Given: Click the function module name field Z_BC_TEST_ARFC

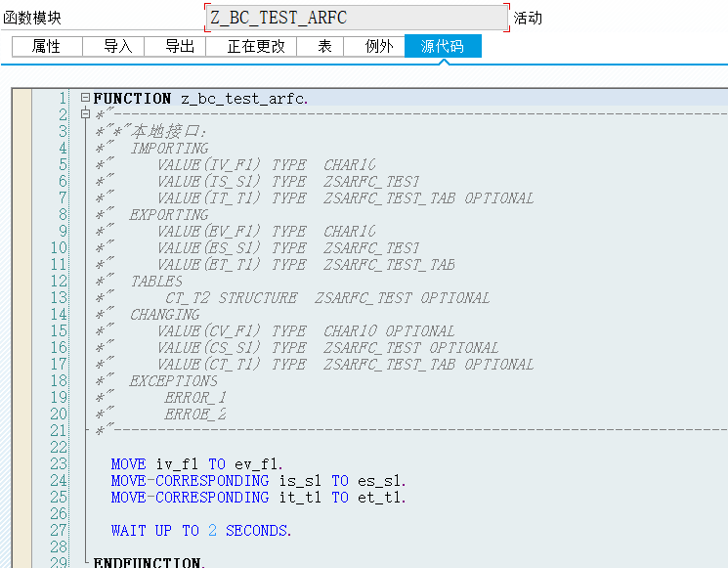Looking at the screenshot, I should tap(357, 18).
